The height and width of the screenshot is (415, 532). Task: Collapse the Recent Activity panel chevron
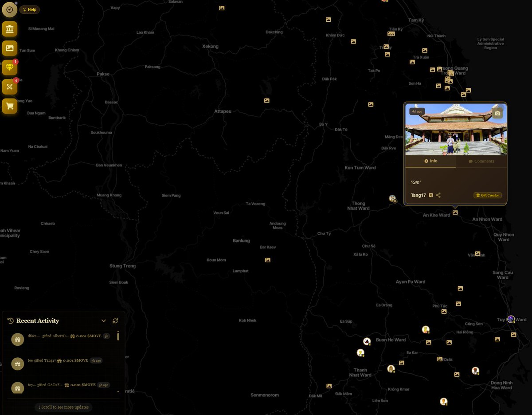104,321
